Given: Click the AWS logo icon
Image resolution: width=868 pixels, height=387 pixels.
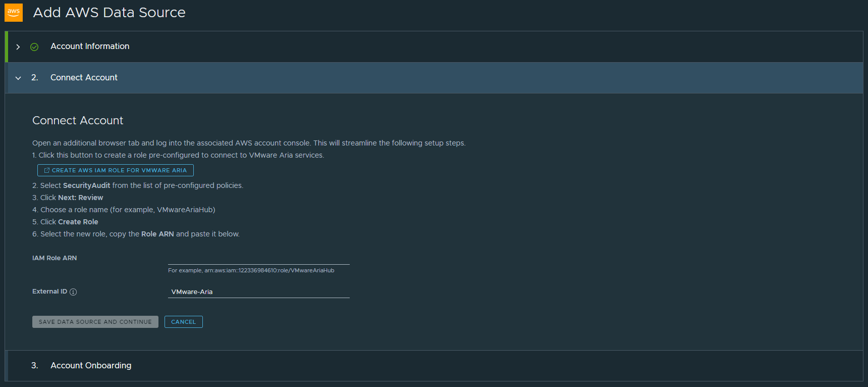Looking at the screenshot, I should (14, 13).
